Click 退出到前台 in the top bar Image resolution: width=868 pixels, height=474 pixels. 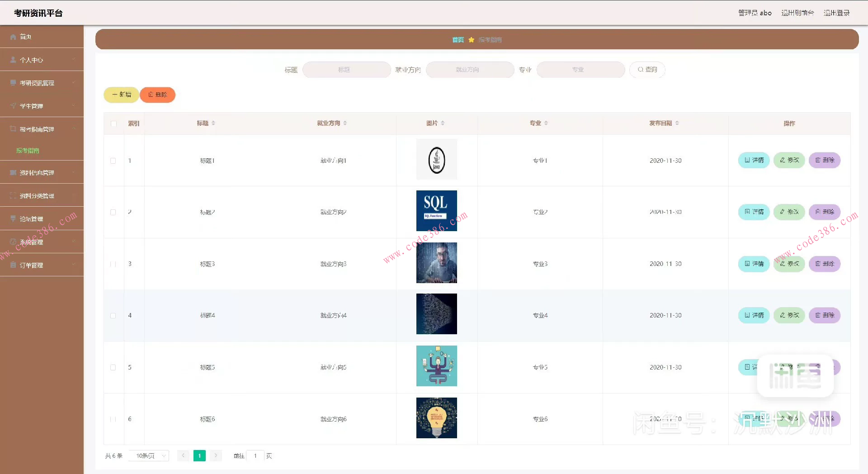click(x=797, y=13)
